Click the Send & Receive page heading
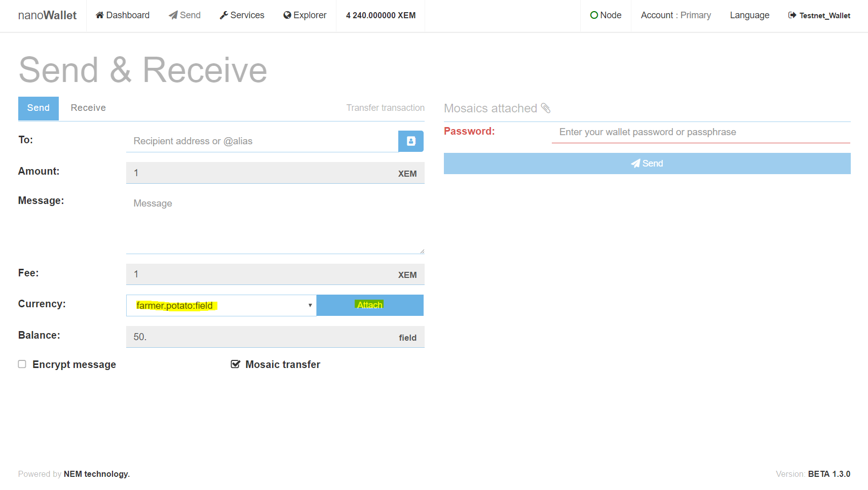Screen dimensions: 868x490 [x=143, y=70]
